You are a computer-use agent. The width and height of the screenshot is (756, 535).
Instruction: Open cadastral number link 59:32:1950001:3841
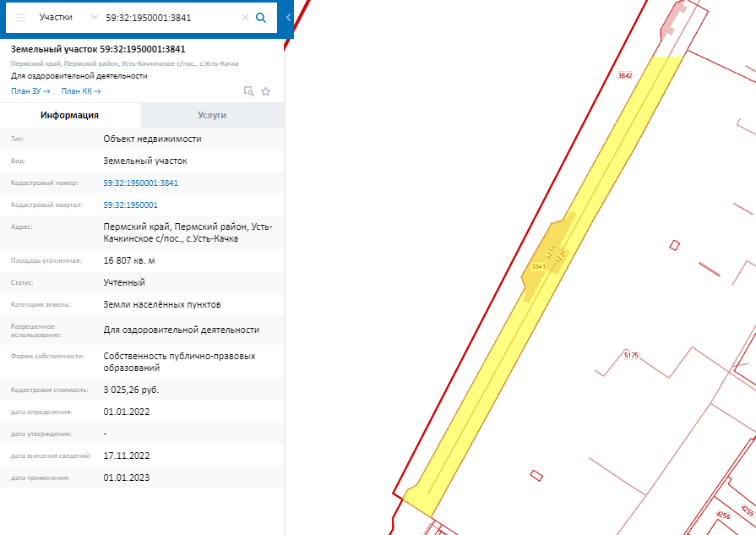(x=141, y=183)
